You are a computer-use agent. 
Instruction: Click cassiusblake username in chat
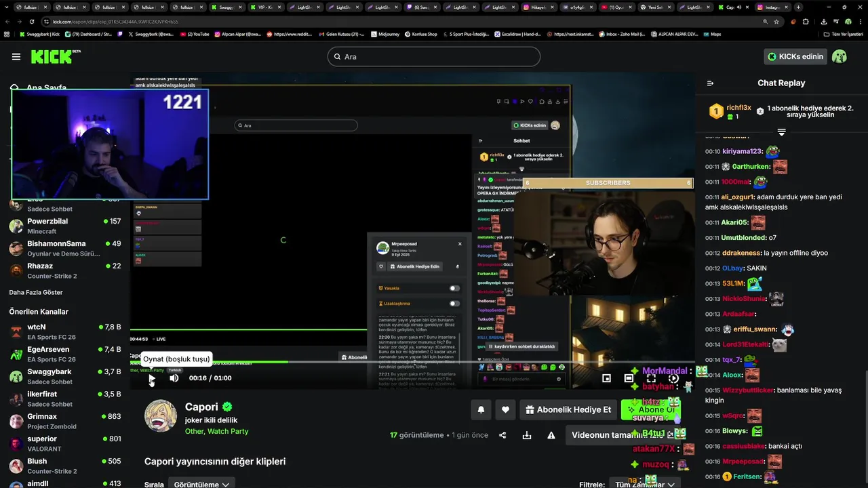744,447
